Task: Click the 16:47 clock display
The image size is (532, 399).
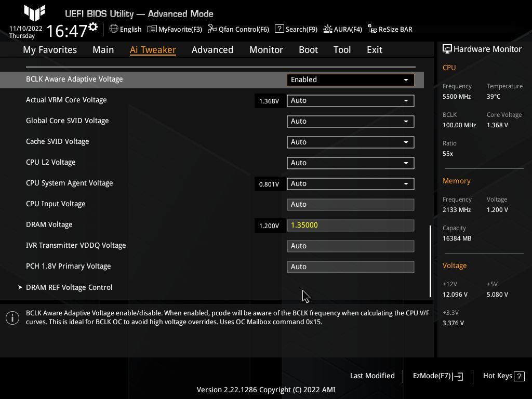Action: 67,31
